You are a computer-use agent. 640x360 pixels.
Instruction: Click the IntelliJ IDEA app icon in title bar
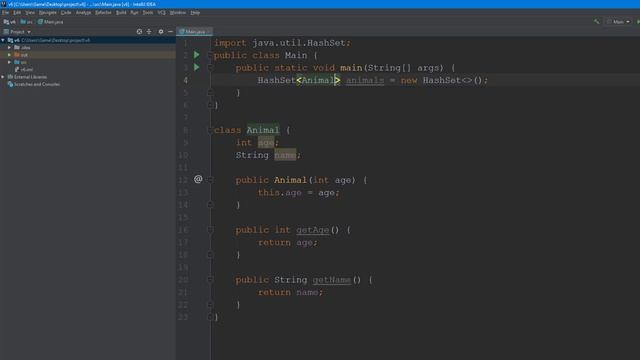4,4
